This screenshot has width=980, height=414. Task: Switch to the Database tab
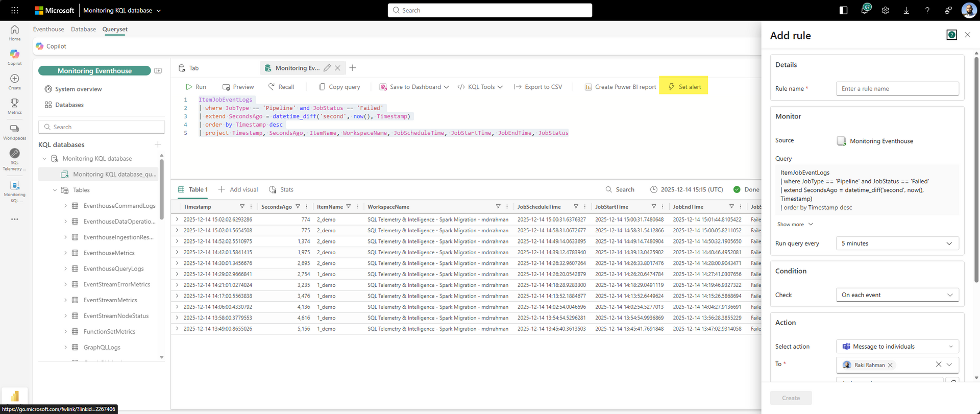(x=83, y=29)
